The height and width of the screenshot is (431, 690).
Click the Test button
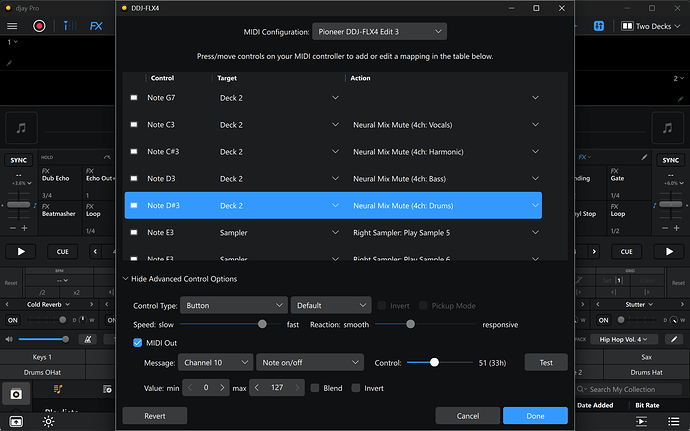tap(546, 362)
